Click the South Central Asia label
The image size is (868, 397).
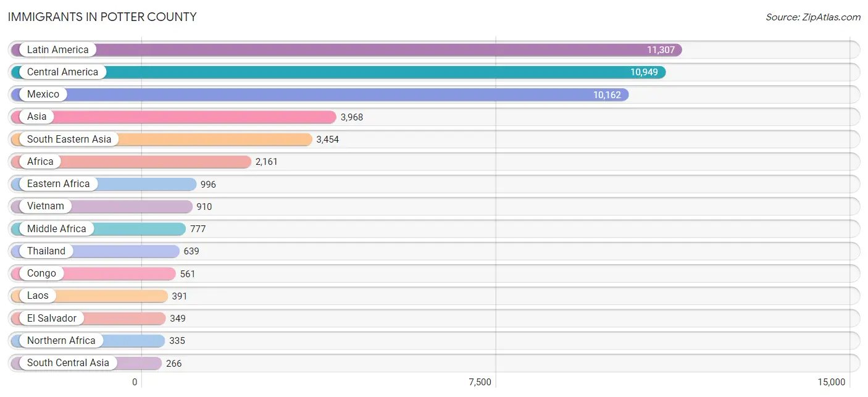[68, 363]
